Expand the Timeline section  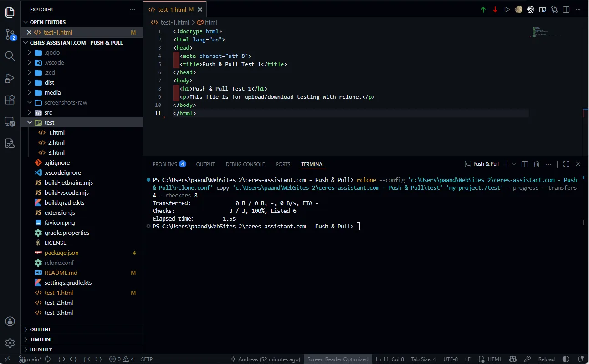tap(82, 339)
